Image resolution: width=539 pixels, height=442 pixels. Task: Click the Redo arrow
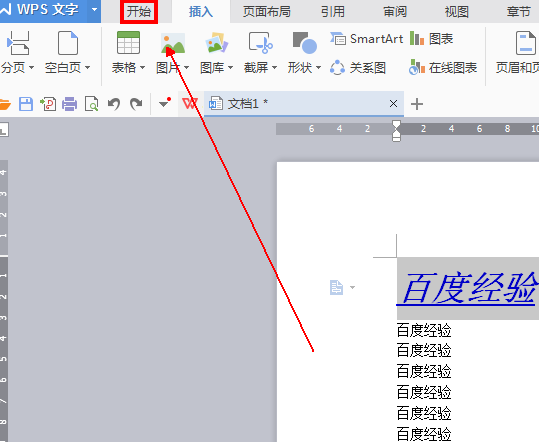click(136, 104)
